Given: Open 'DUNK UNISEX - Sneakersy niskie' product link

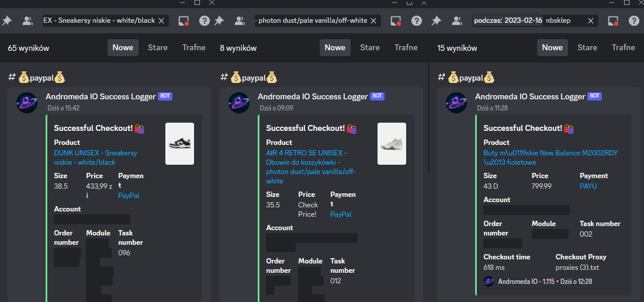Looking at the screenshot, I should [96, 158].
